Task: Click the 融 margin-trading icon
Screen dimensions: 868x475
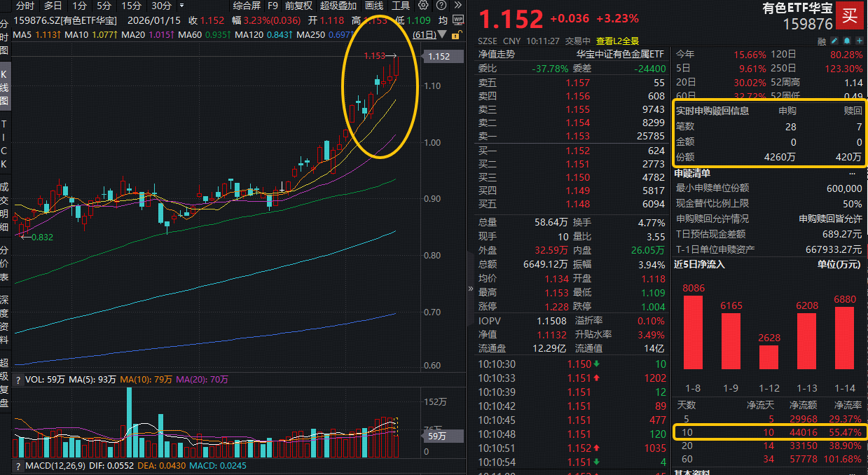Action: tap(821, 41)
